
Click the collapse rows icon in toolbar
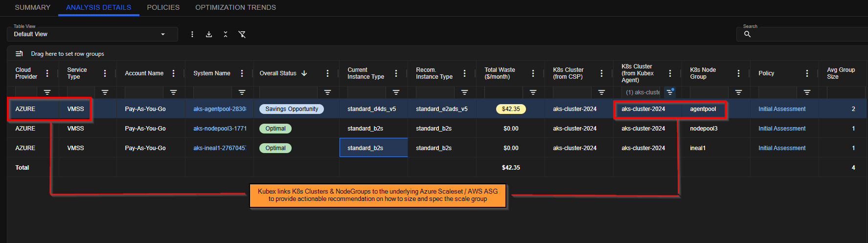pyautogui.click(x=226, y=34)
